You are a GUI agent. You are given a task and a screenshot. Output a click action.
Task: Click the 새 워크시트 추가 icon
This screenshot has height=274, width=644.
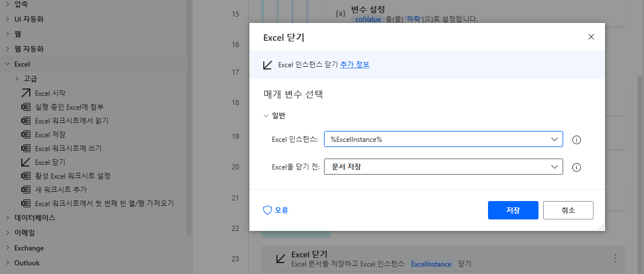click(x=26, y=190)
